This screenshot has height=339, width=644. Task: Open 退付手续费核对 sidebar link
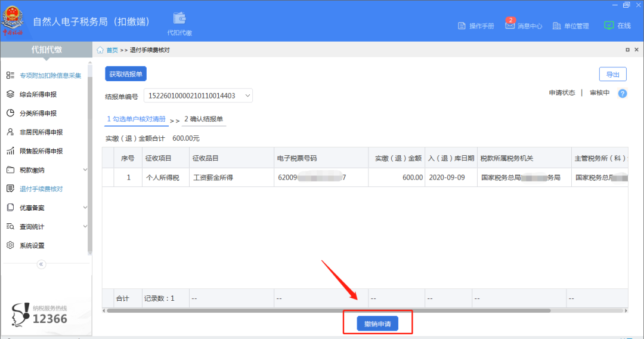point(41,189)
